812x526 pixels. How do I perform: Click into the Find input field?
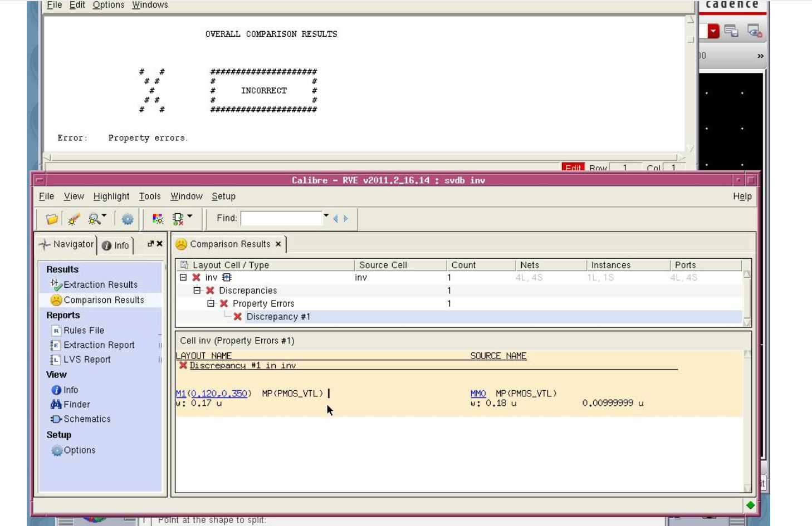[281, 218]
